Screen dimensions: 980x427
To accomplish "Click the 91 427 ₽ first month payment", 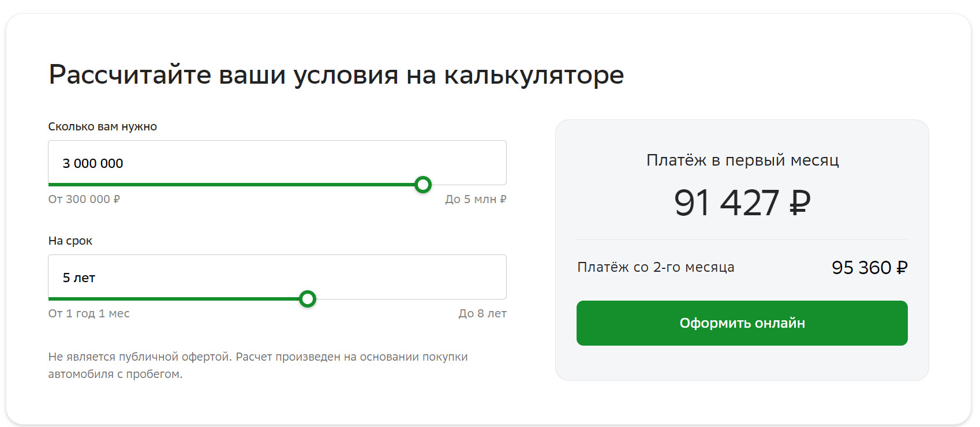I will [x=742, y=203].
